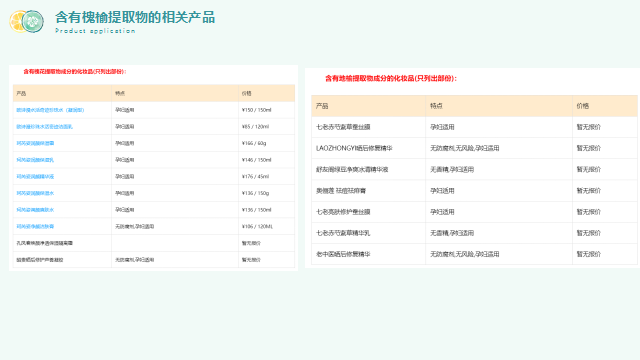
Task: Click 价格 header in the left table
Action: 247,93
